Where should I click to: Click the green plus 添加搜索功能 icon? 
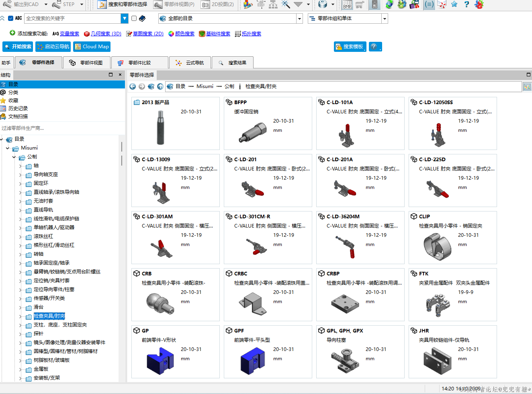coord(12,33)
